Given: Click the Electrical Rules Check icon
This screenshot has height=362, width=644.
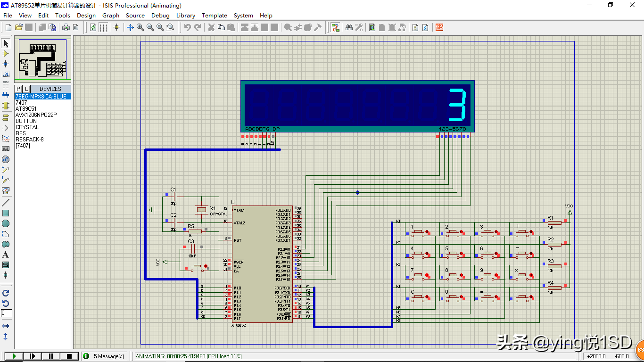Looking at the screenshot, I should tap(425, 28).
